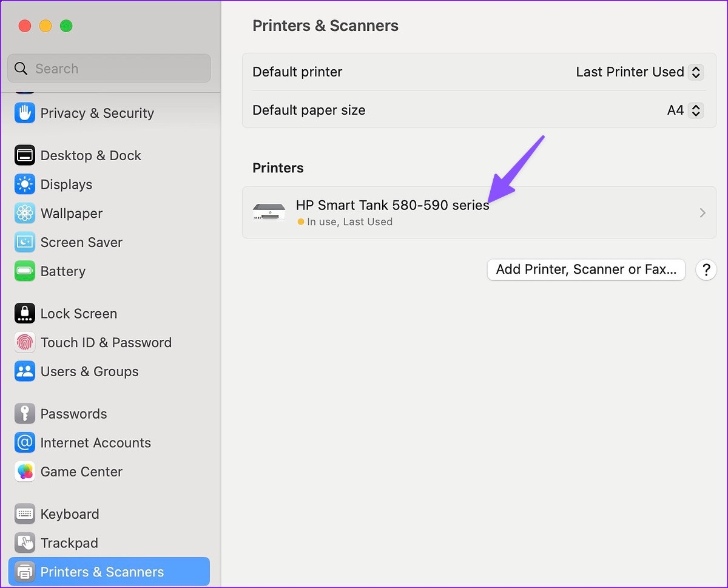The image size is (728, 588).
Task: Open Desktop & Dock settings icon
Action: coord(25,155)
